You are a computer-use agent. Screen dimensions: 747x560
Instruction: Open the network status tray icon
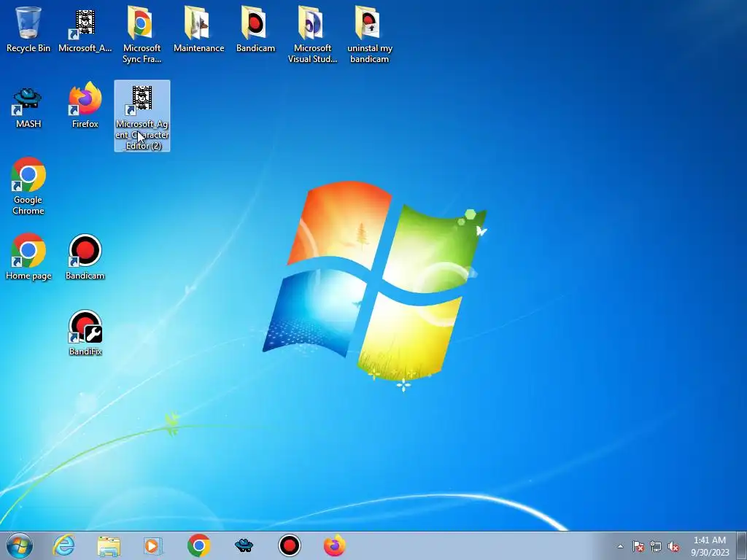coord(656,546)
